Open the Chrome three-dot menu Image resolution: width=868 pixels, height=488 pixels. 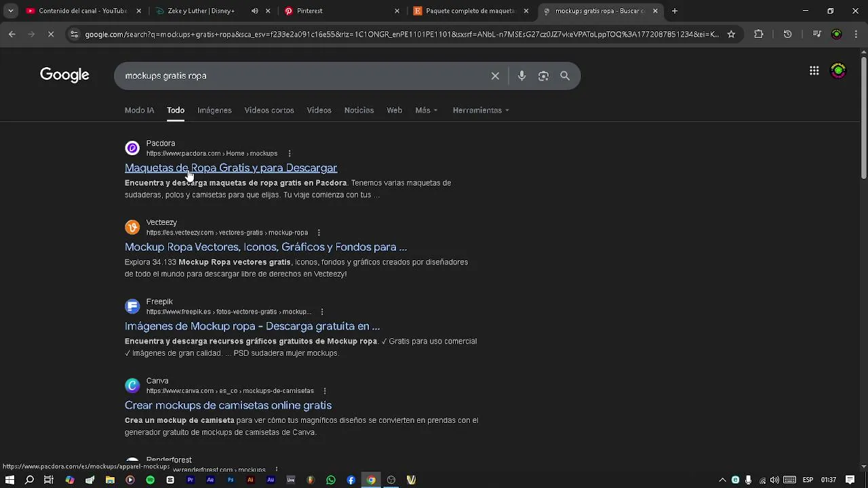tap(856, 34)
